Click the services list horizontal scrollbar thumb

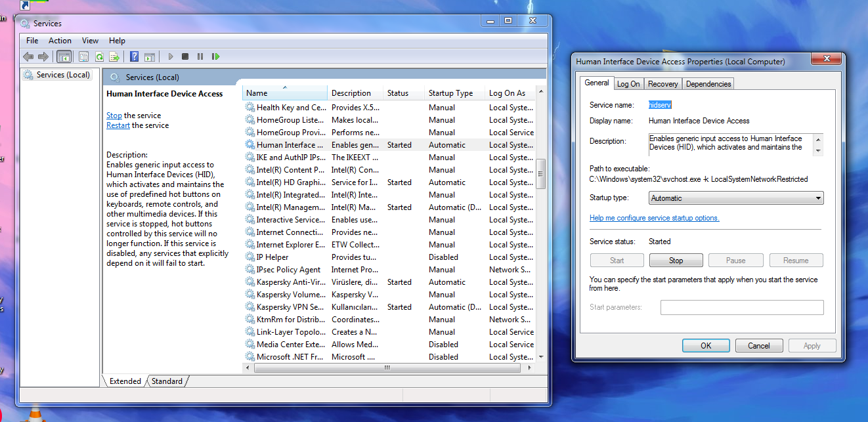[x=387, y=368]
